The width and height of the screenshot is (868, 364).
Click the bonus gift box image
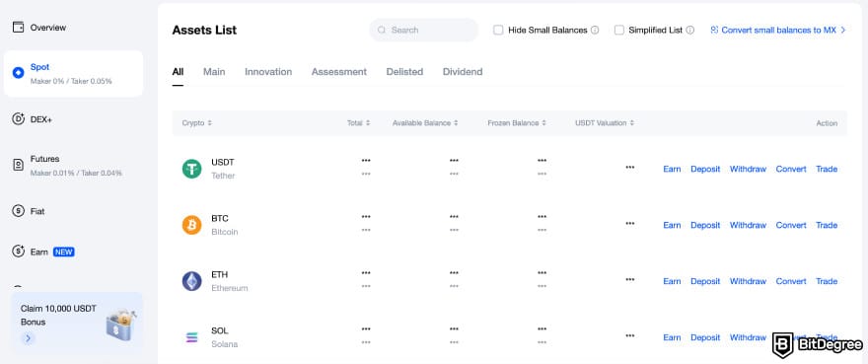click(121, 326)
